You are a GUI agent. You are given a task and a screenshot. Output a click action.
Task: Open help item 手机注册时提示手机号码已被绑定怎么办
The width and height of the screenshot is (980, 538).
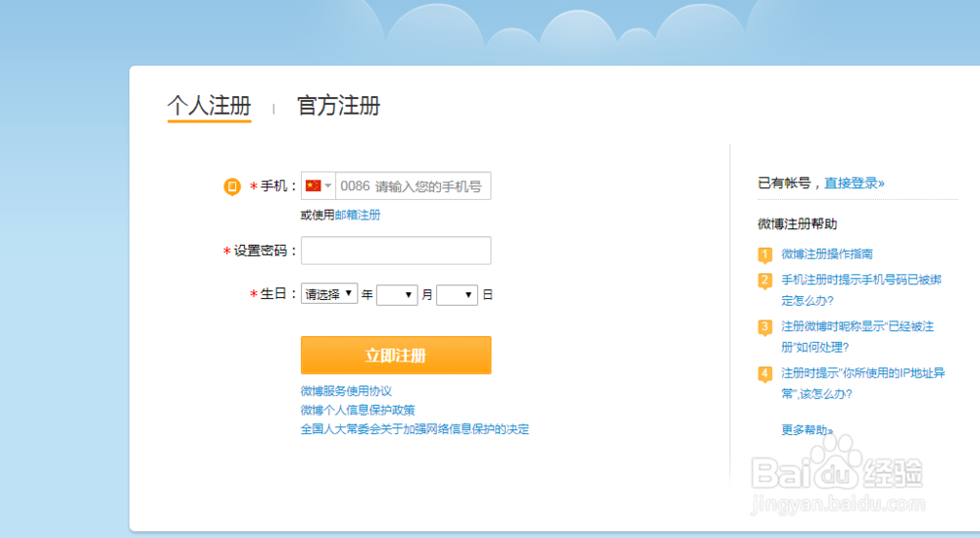pos(861,290)
